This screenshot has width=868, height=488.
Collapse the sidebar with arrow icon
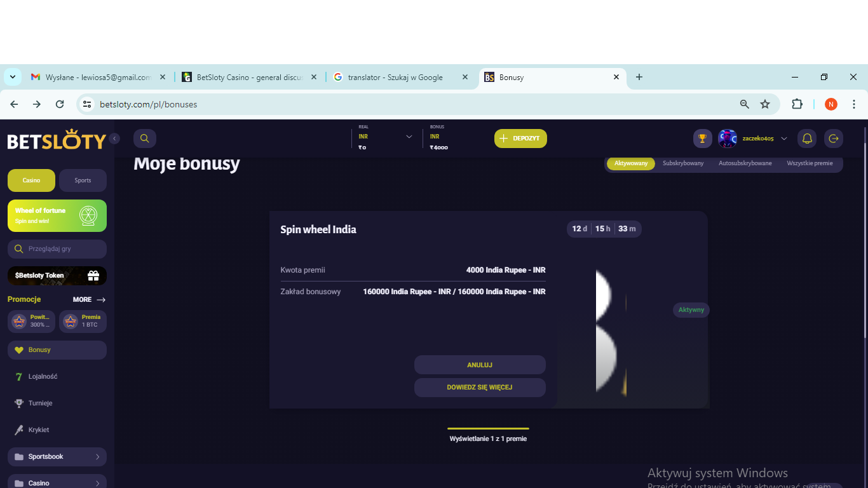coord(114,139)
